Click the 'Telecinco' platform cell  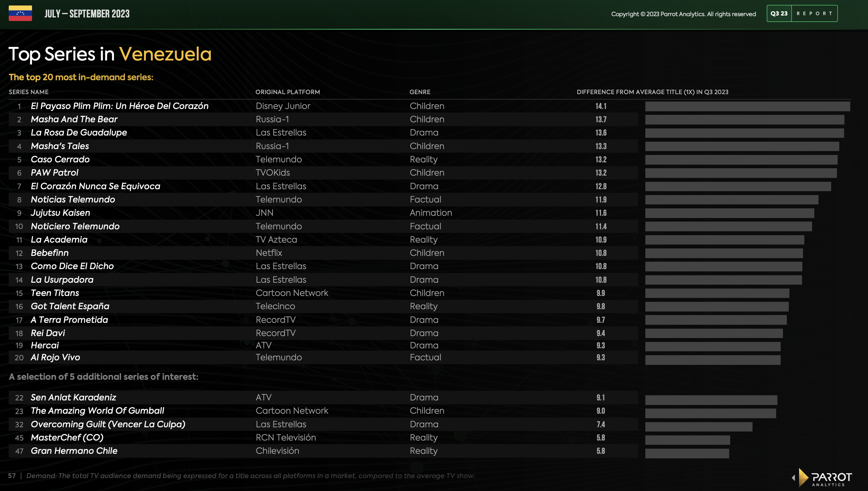(275, 306)
